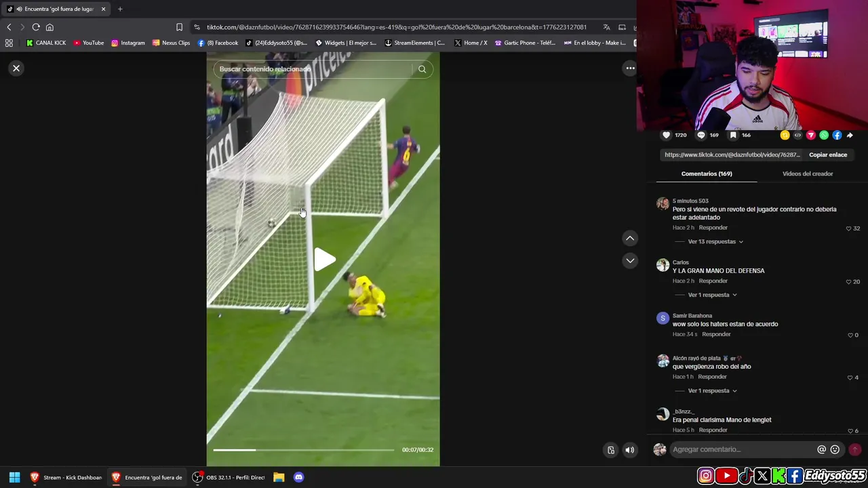Screen dimensions: 868x488
Task: Go to next video with down arrow
Action: pos(630,260)
